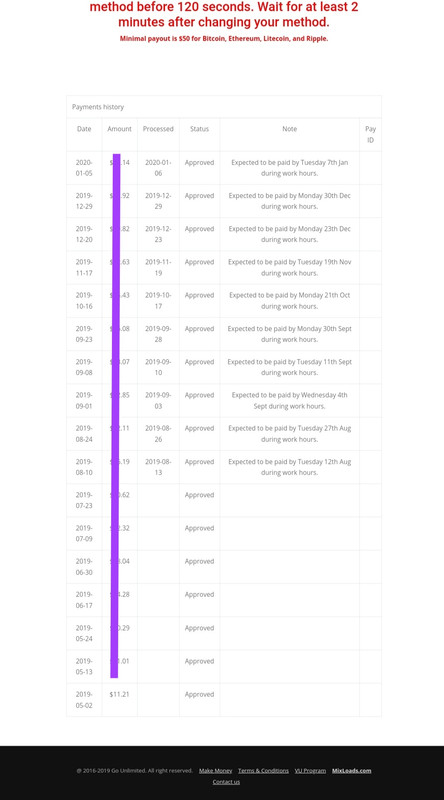Click the 2019-07-23 date cell

pyautogui.click(x=84, y=501)
